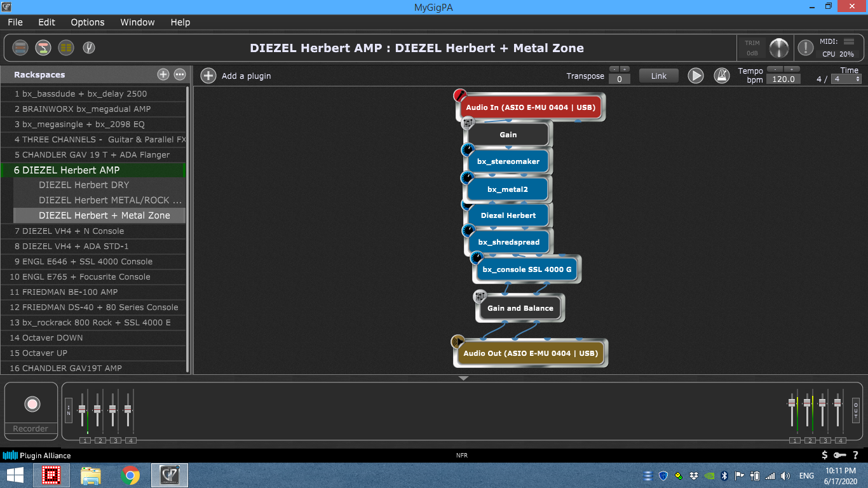Screen dimensions: 868x488
Task: Select the DIEZEL Herbert DRY variation
Action: (84, 185)
